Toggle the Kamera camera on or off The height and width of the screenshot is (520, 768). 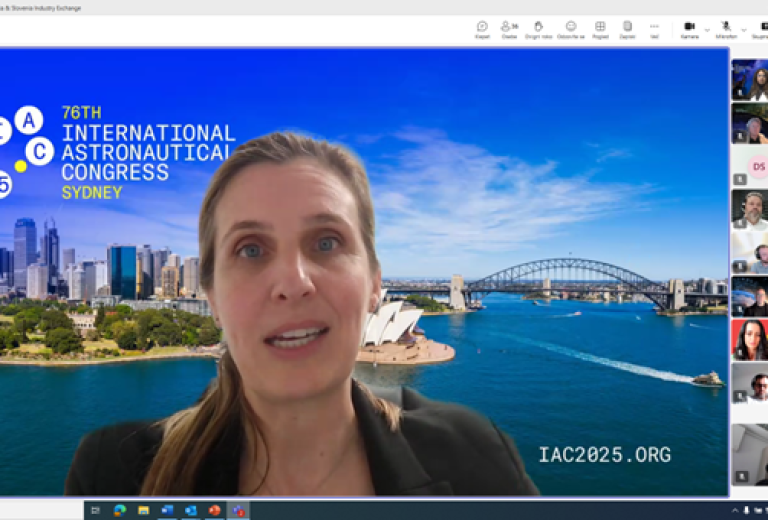click(690, 29)
